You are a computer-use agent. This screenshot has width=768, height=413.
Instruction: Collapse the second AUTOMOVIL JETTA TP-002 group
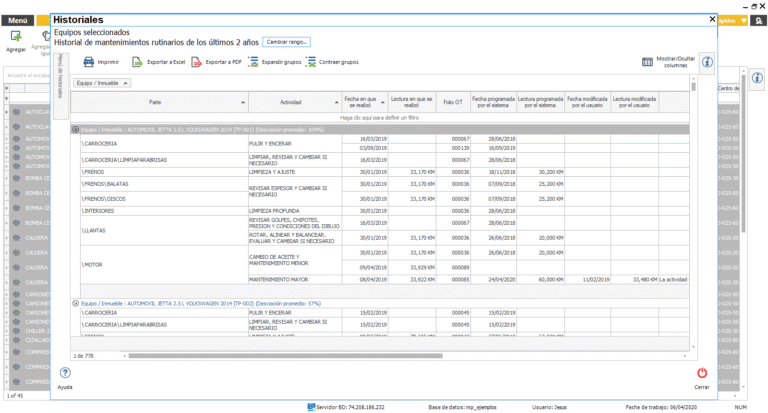76,303
